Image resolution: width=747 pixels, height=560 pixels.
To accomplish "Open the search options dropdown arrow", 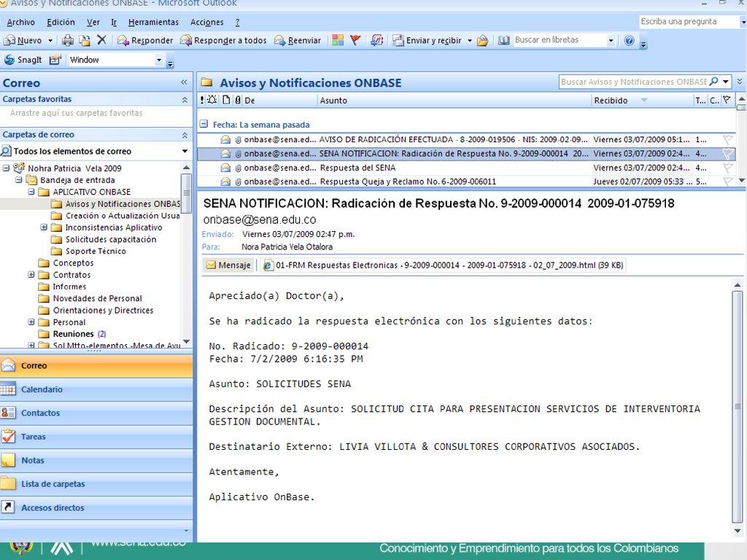I will click(726, 82).
